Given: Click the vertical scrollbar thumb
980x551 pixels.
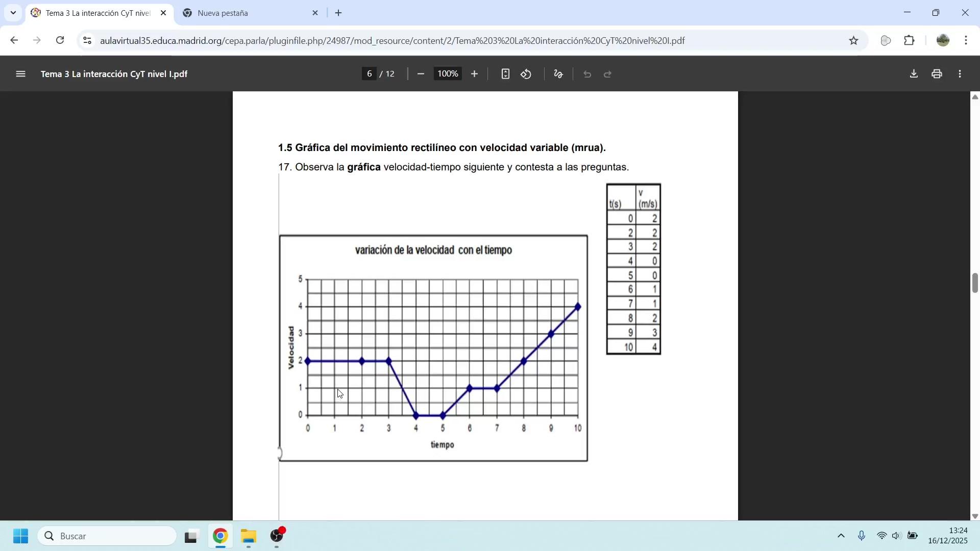Looking at the screenshot, I should (975, 283).
